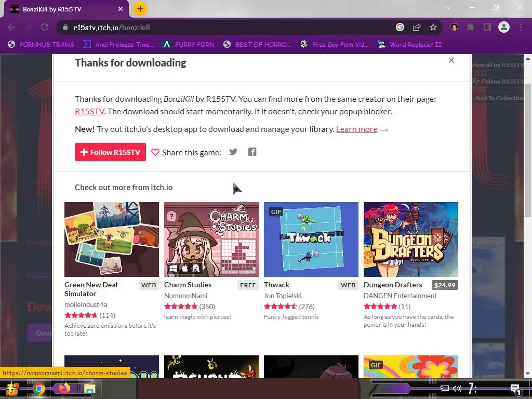Click the WEB tag on Green New Deal Simulator
The image size is (532, 399).
pyautogui.click(x=149, y=285)
